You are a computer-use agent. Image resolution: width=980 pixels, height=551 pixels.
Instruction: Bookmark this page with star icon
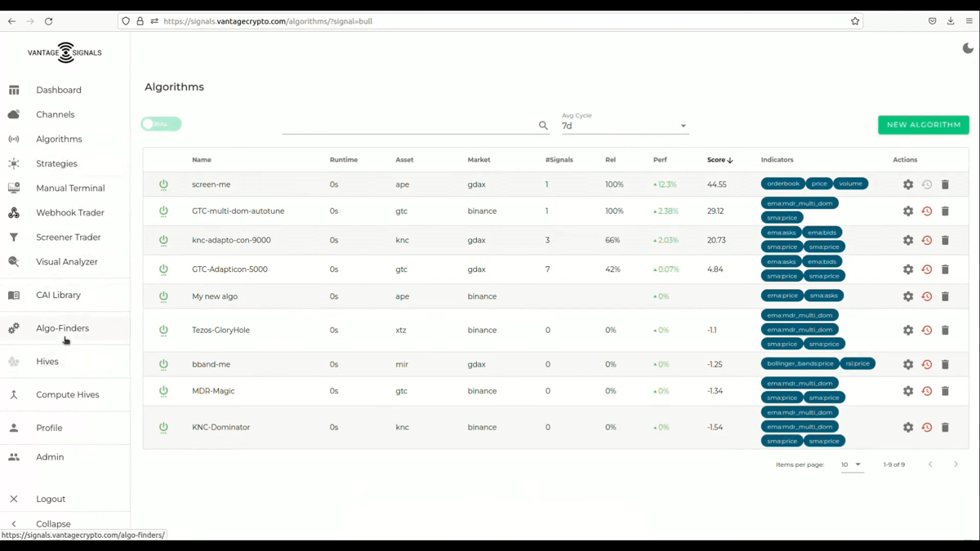click(x=855, y=21)
